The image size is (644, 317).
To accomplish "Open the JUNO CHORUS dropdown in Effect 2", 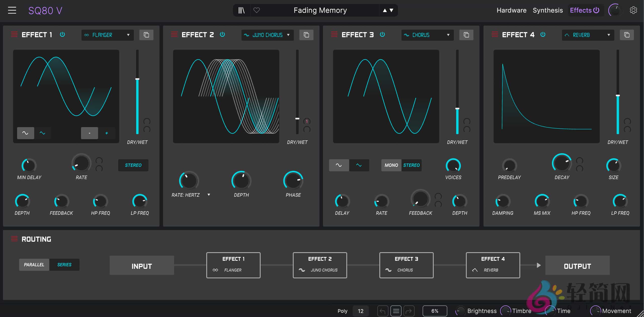I will coord(267,35).
